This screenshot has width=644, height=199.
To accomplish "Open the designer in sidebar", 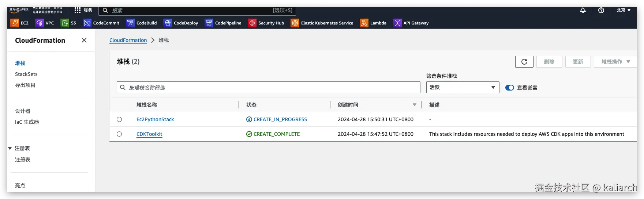I will coord(23,111).
